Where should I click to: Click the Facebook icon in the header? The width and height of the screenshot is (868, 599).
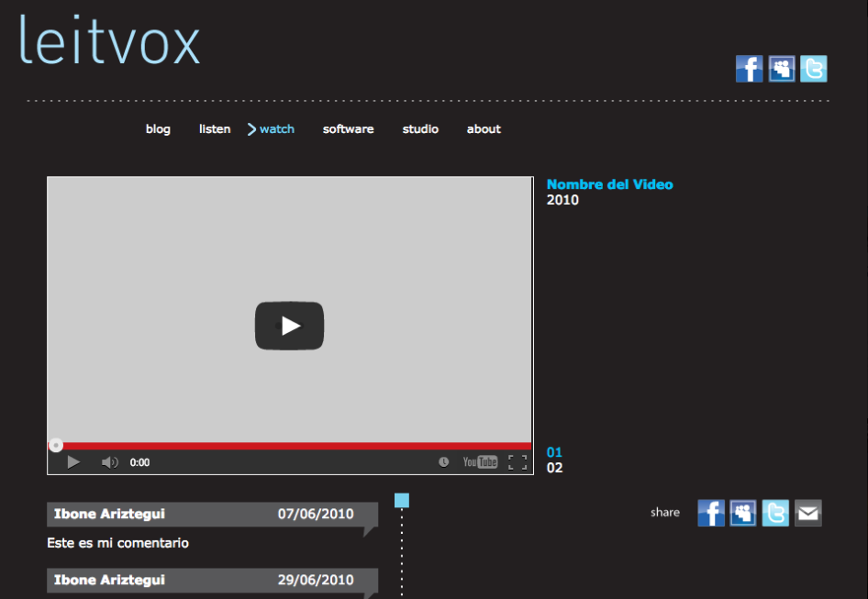749,69
